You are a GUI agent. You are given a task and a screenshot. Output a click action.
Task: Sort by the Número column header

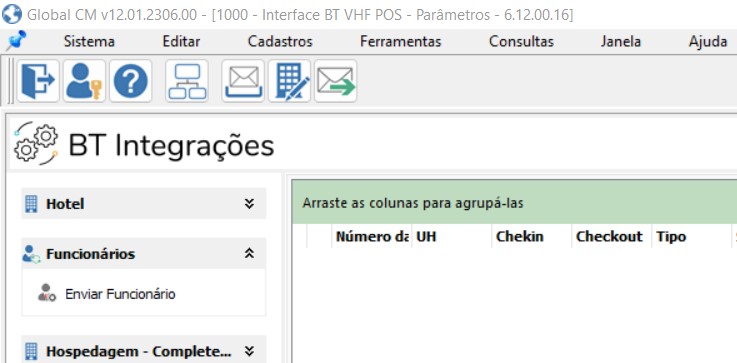[371, 236]
